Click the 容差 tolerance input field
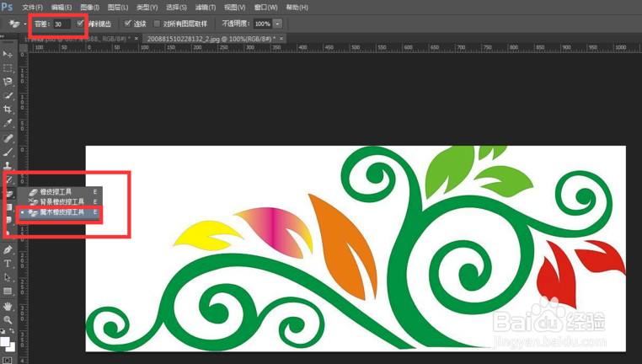The width and height of the screenshot is (642, 364). pyautogui.click(x=62, y=24)
